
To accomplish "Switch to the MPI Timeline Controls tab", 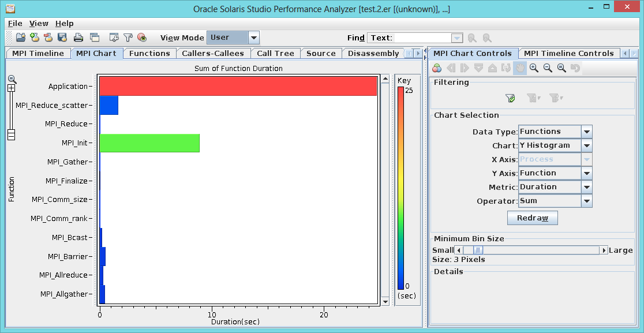I will click(x=568, y=53).
